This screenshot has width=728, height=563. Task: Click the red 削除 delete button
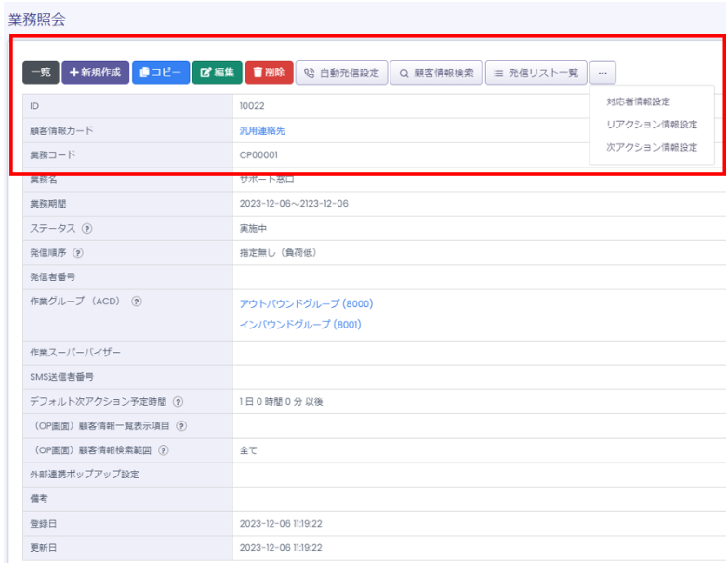pyautogui.click(x=269, y=73)
